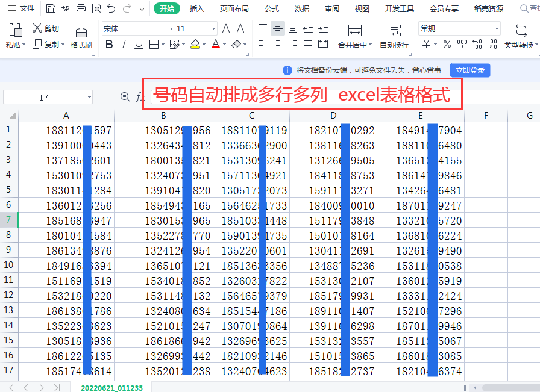Open the 数据 ribbon tab
This screenshot has height=392, width=540.
point(301,8)
